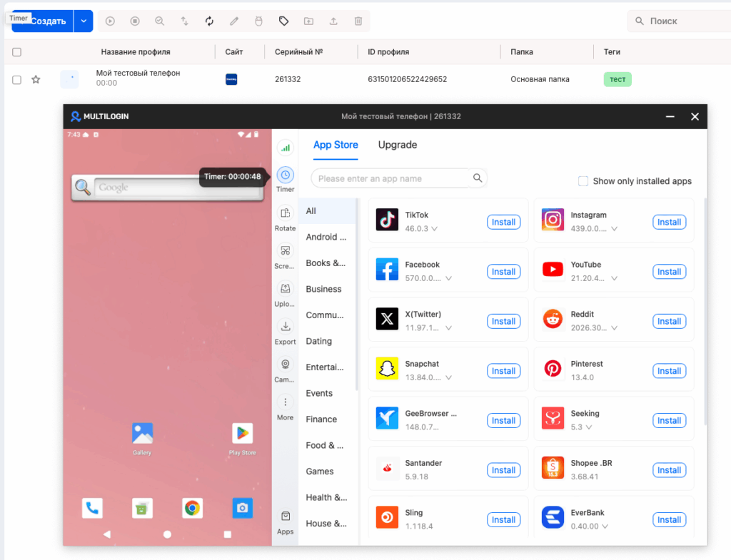This screenshot has height=560, width=731.
Task: Expand Snapchat version dropdown
Action: click(448, 377)
